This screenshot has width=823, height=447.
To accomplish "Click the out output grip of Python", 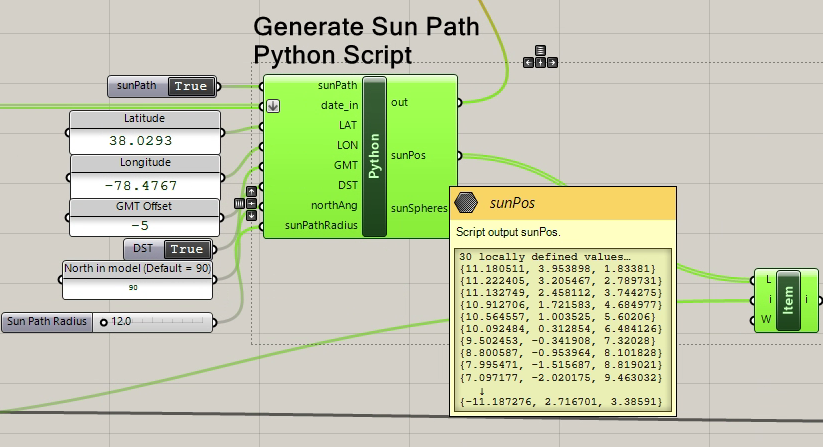I will click(459, 103).
